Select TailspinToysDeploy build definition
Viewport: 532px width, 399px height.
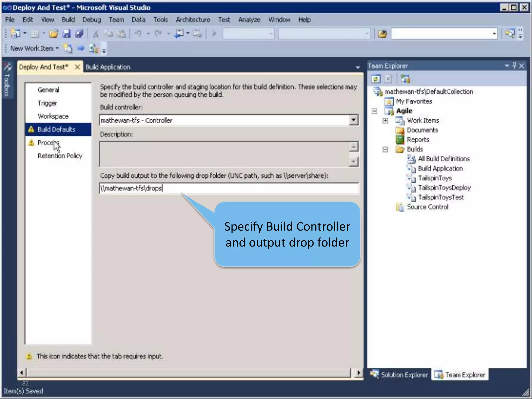[444, 188]
